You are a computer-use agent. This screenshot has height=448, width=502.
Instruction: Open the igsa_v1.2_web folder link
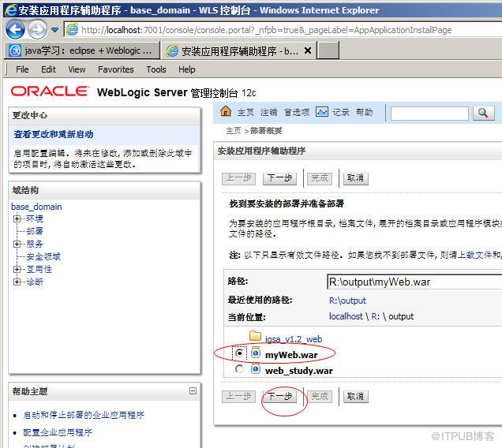(294, 339)
